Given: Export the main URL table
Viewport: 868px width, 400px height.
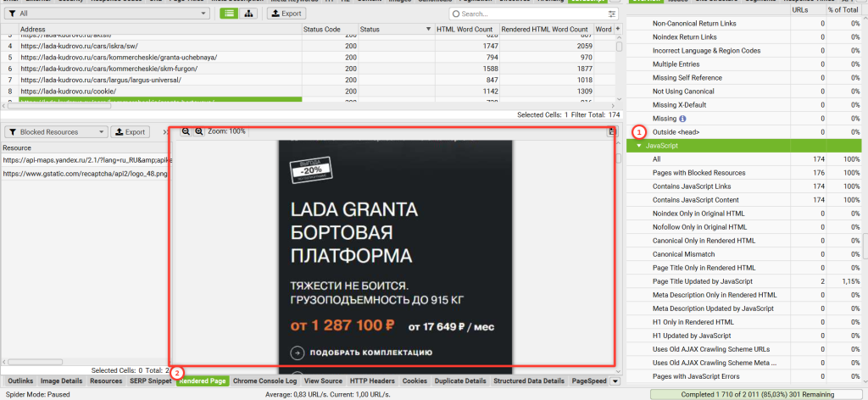Looking at the screenshot, I should pos(287,14).
